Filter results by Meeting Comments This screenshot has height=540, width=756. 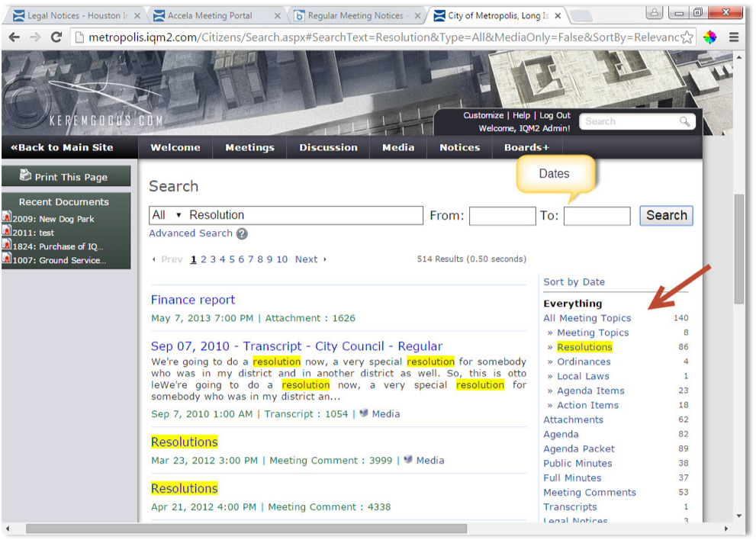point(589,492)
